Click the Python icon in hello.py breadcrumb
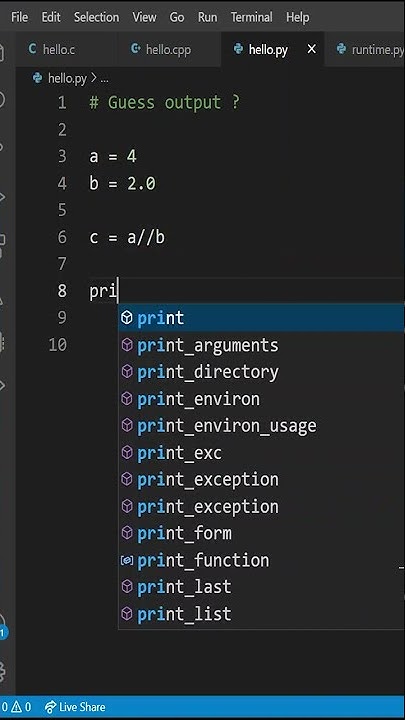The height and width of the screenshot is (720, 405). pyautogui.click(x=37, y=78)
